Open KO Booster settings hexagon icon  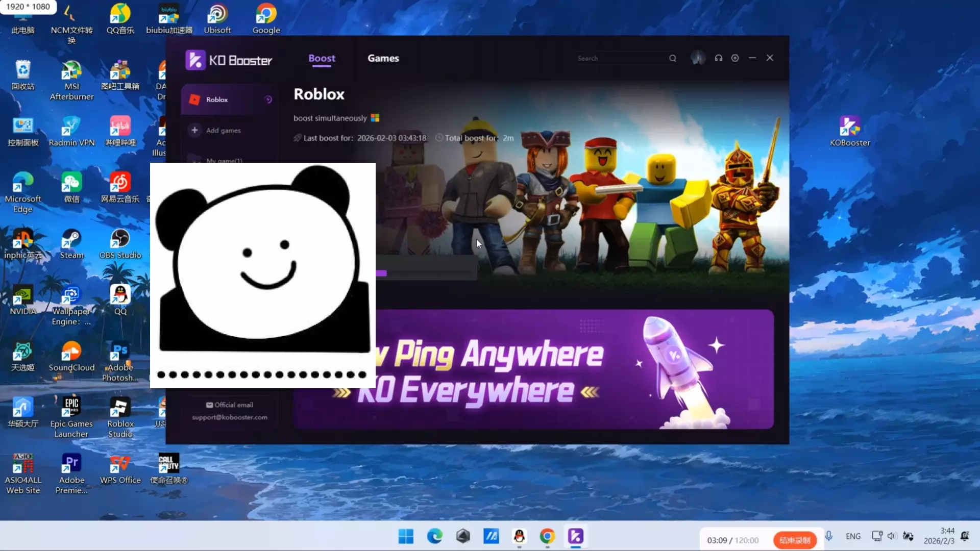[x=735, y=58]
